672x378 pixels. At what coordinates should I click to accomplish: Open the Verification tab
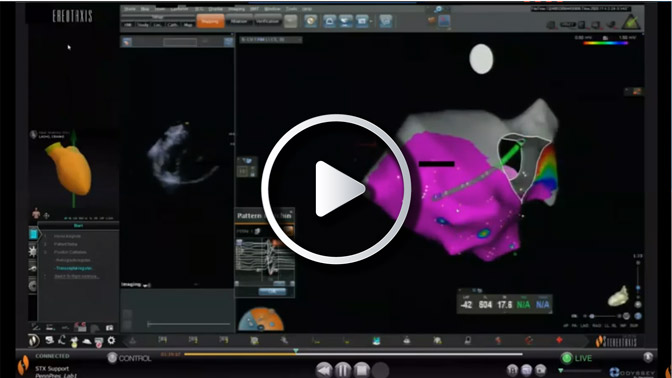coord(267,21)
